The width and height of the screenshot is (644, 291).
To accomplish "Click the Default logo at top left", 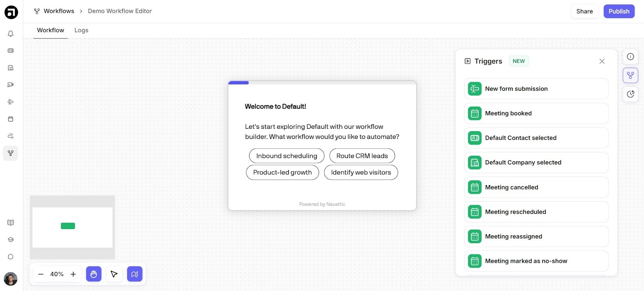I will 11,12.
